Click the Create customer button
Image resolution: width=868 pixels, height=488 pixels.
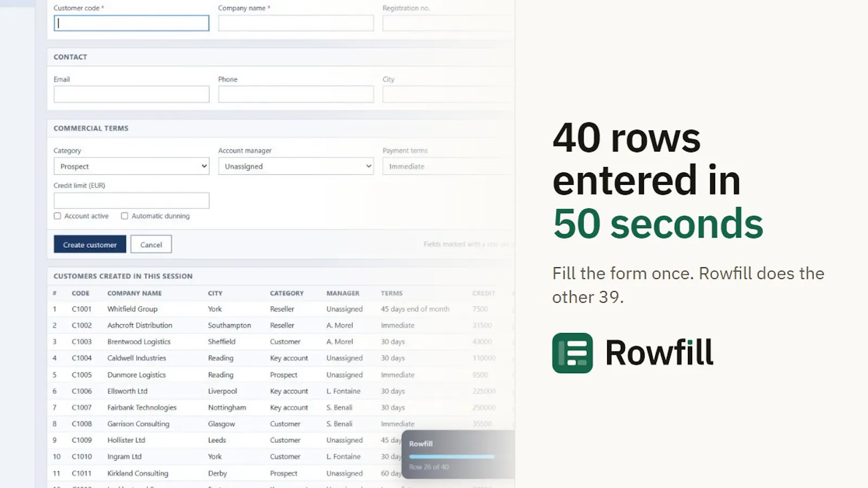pos(90,245)
